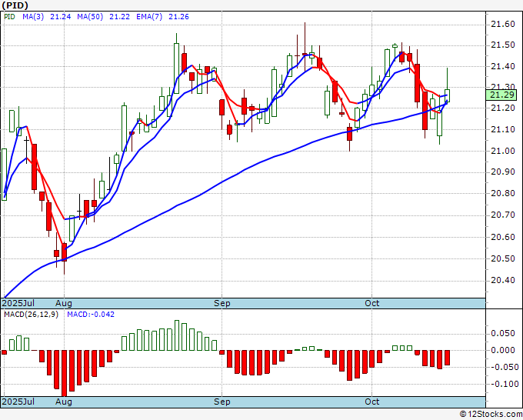Image resolution: width=523 pixels, height=420 pixels.
Task: Click the 20.50 price axis label
Action: point(503,258)
